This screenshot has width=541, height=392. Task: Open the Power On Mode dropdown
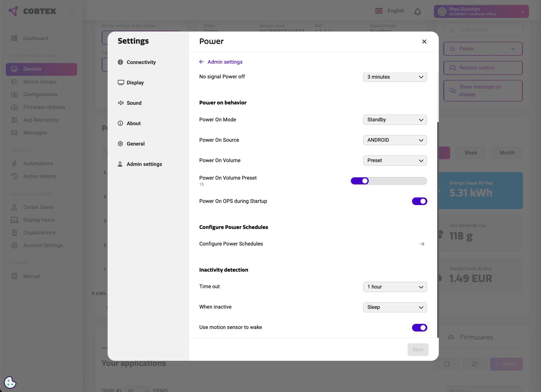[395, 120]
